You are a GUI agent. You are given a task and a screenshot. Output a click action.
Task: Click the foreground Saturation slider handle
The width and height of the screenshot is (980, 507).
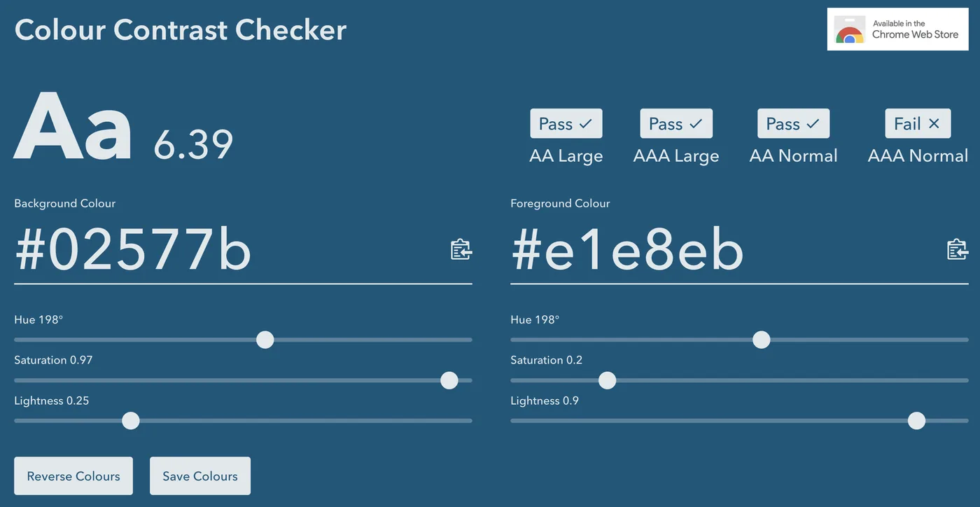[608, 380]
